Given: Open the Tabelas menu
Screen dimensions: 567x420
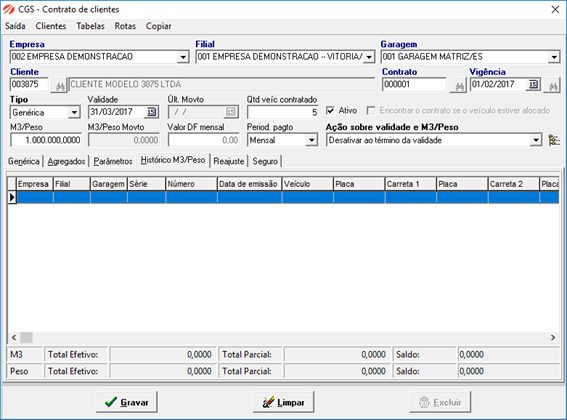Looking at the screenshot, I should point(90,26).
